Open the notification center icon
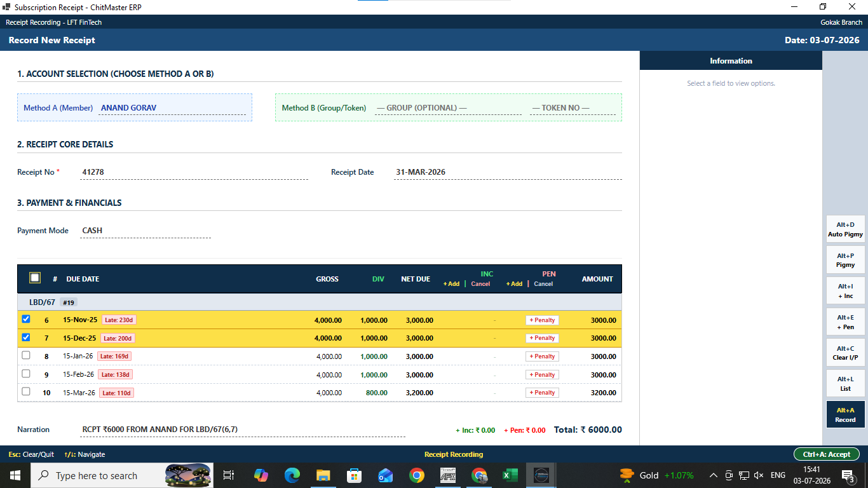This screenshot has height=488, width=868. (848, 475)
